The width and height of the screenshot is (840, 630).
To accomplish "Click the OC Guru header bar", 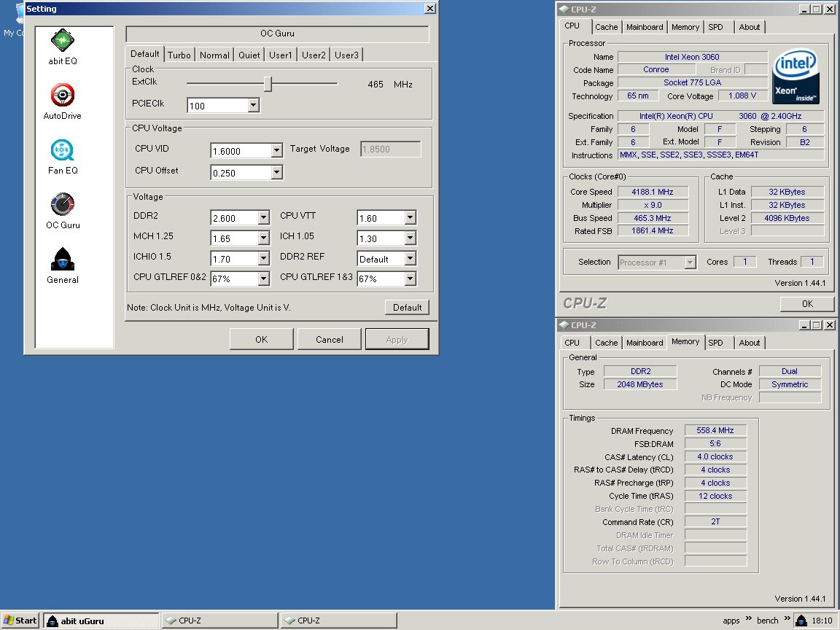I will 278,34.
